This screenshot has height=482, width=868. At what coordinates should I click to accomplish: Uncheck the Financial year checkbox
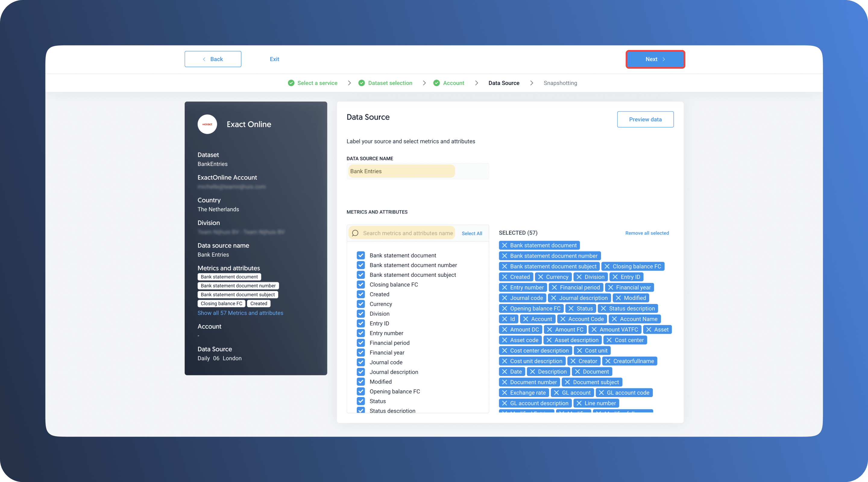coord(361,353)
